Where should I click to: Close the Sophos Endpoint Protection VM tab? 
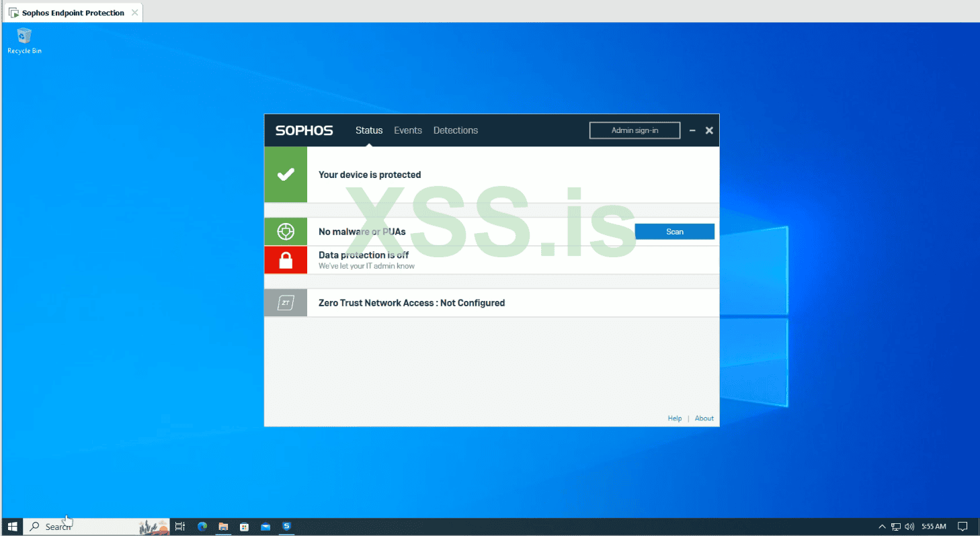point(134,13)
